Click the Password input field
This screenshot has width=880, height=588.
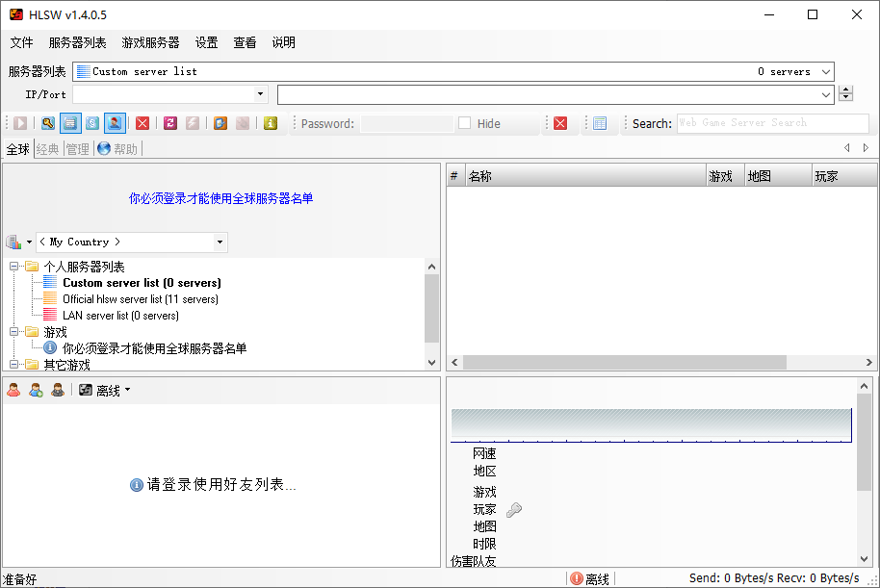point(407,123)
